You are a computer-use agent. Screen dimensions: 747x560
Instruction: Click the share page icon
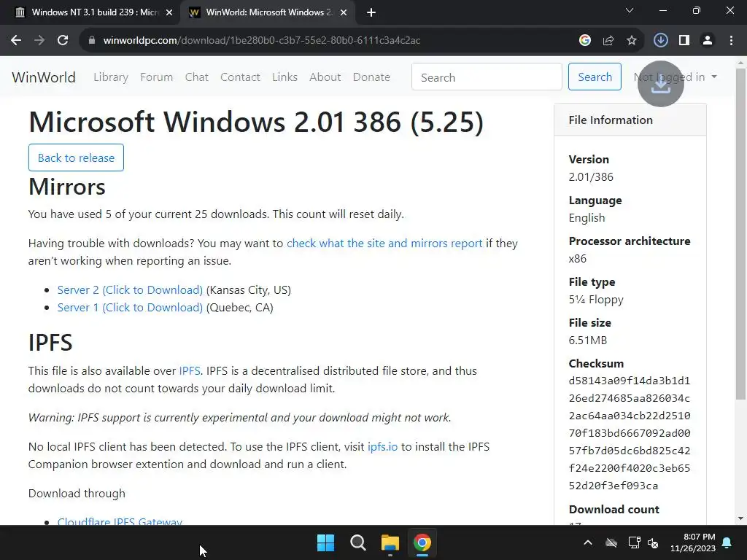tap(608, 41)
